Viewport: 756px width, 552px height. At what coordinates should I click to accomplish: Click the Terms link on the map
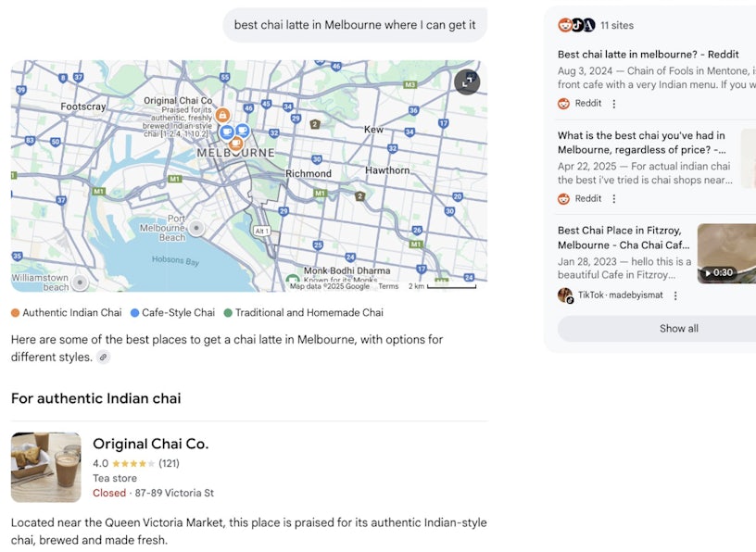pyautogui.click(x=389, y=286)
